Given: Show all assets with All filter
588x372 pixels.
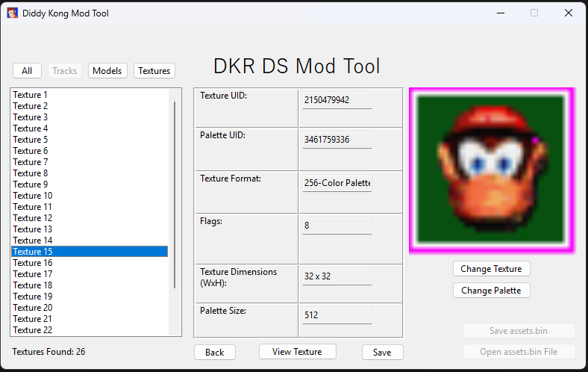Looking at the screenshot, I should click(x=27, y=71).
